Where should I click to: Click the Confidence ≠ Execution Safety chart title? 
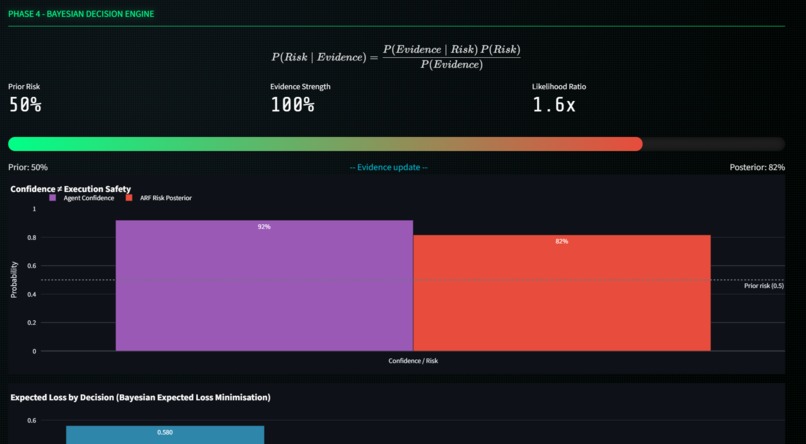tap(70, 189)
